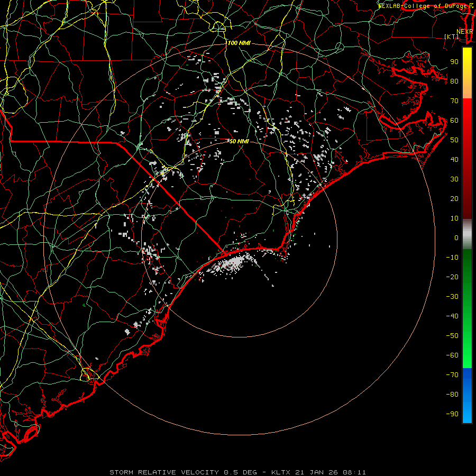Select the -70 value on the velocity scale

452,375
